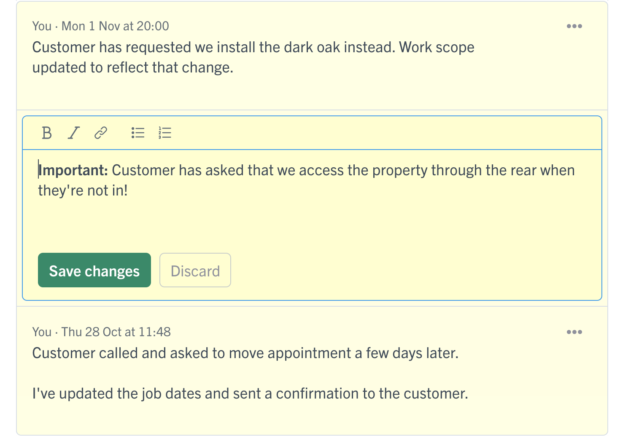Open options menu for Thu 28 Oct note

574,332
